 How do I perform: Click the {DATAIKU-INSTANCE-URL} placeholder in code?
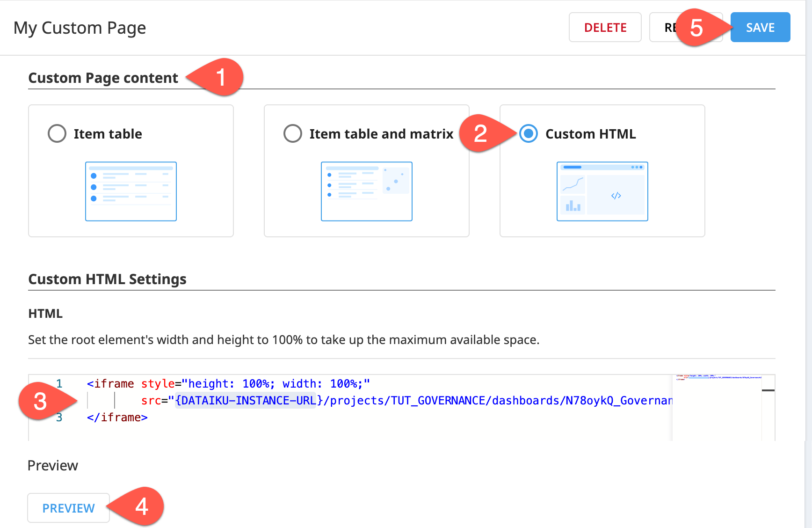pyautogui.click(x=249, y=401)
